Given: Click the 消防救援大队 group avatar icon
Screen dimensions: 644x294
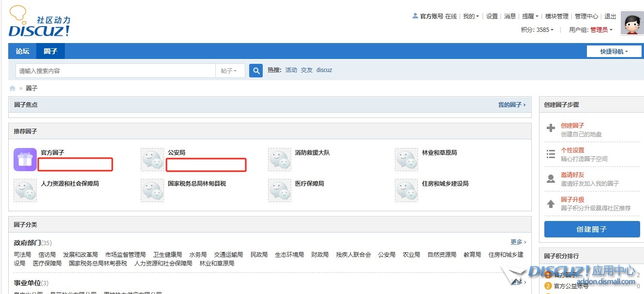Looking at the screenshot, I should point(280,160).
